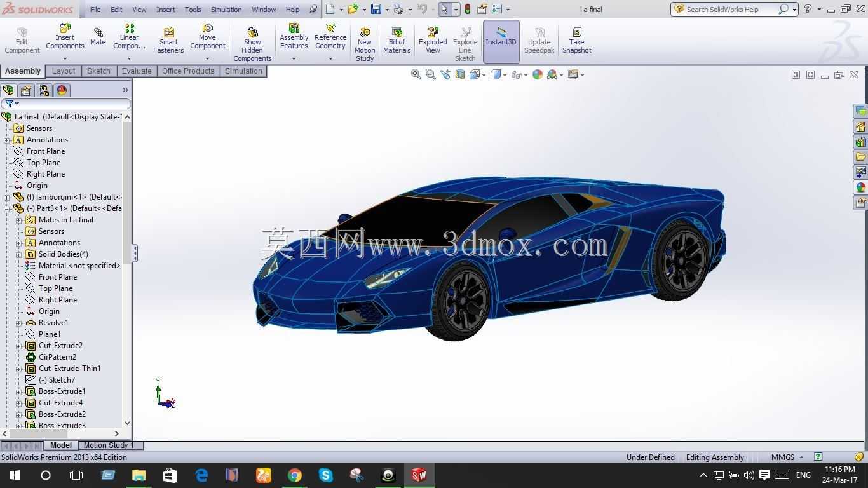Open the Linear Component Pattern dropdown arrow
The image size is (868, 488).
pos(129,59)
